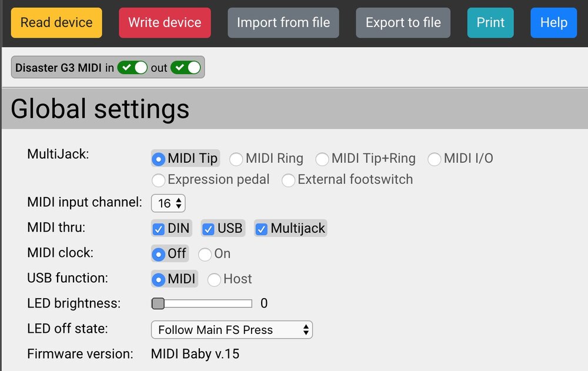This screenshot has width=588, height=371.
Task: Click Export to file button
Action: 403,23
